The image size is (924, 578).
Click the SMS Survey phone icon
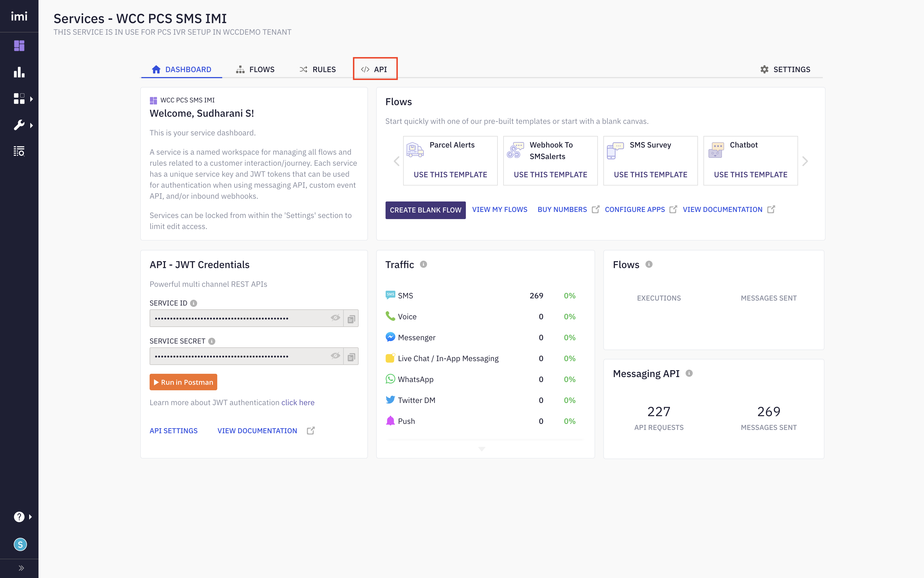615,151
